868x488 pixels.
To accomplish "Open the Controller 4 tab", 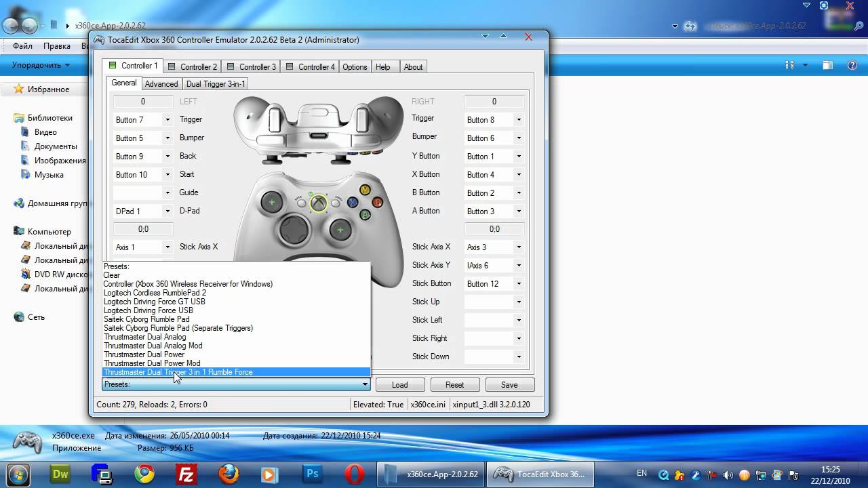I will [310, 66].
